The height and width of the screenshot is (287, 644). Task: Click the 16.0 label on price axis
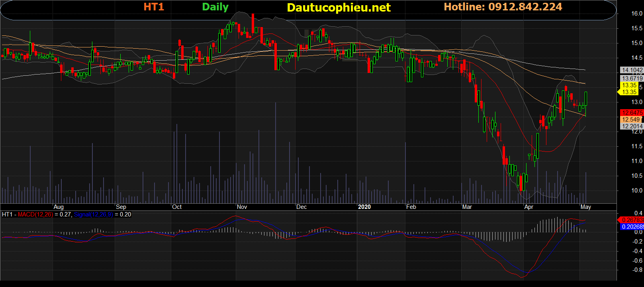point(636,14)
